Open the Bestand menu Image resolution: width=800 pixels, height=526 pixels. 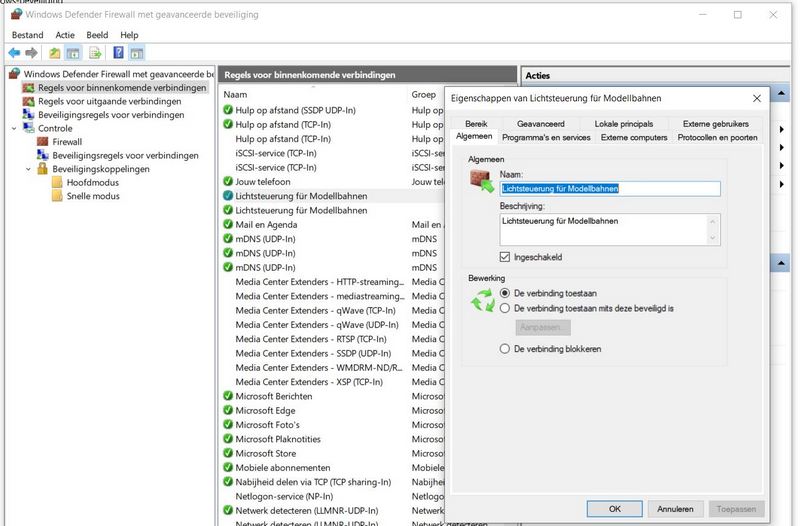pos(28,35)
